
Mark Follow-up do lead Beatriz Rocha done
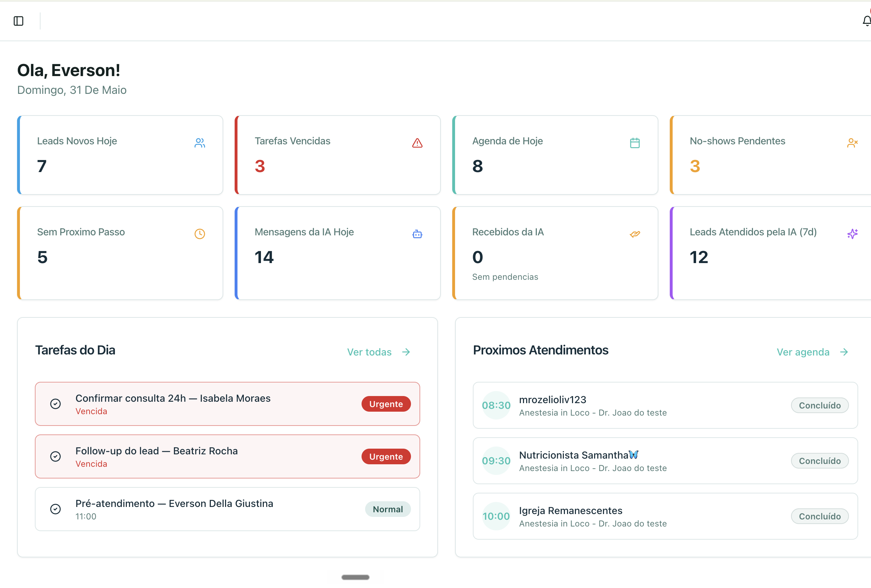[x=55, y=456]
